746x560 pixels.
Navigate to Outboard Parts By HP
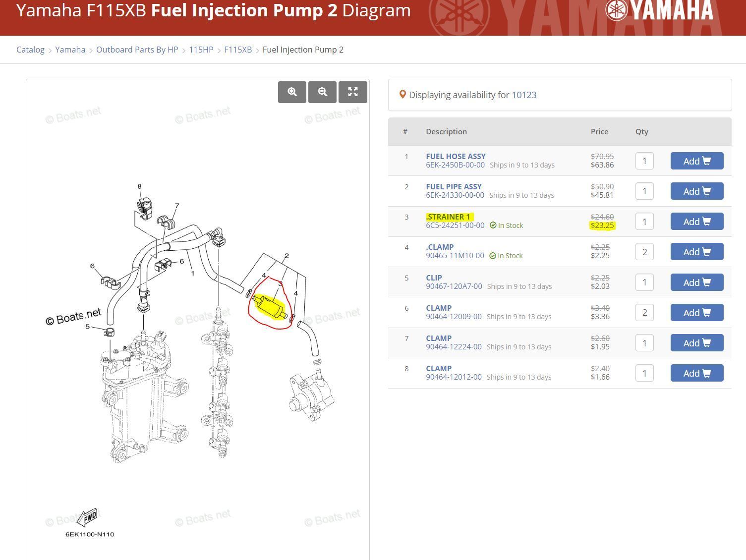[137, 50]
